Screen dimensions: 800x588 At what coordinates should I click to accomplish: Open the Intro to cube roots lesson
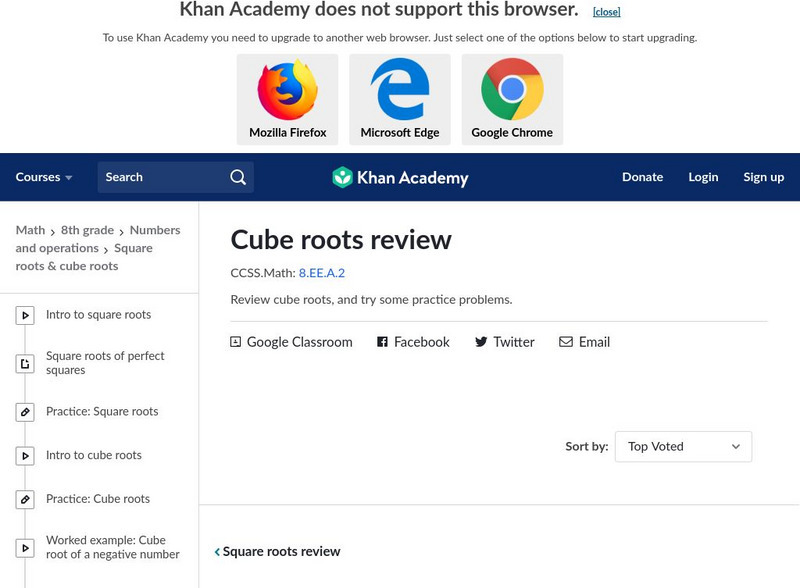[93, 456]
